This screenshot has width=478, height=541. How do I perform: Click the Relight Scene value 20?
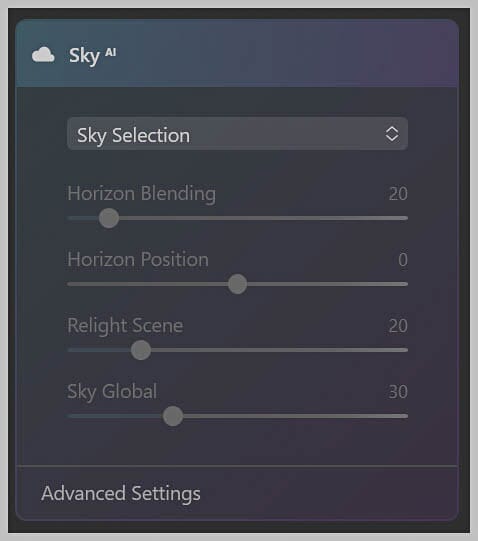(x=398, y=325)
